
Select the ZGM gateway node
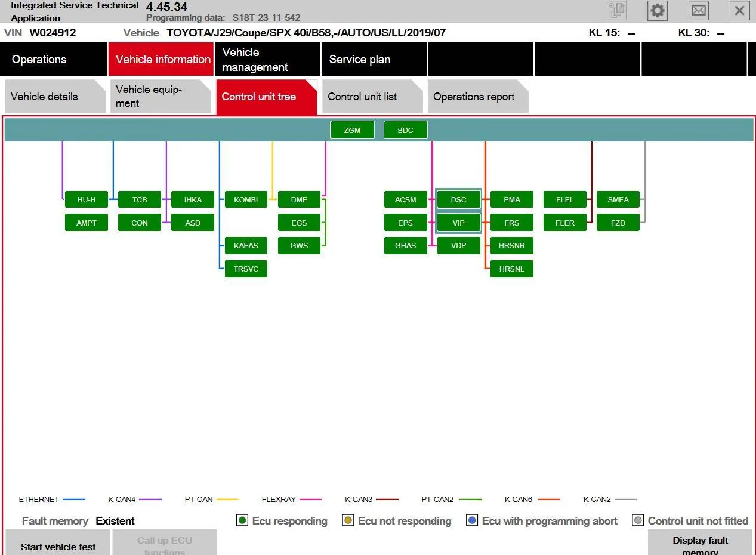[352, 130]
